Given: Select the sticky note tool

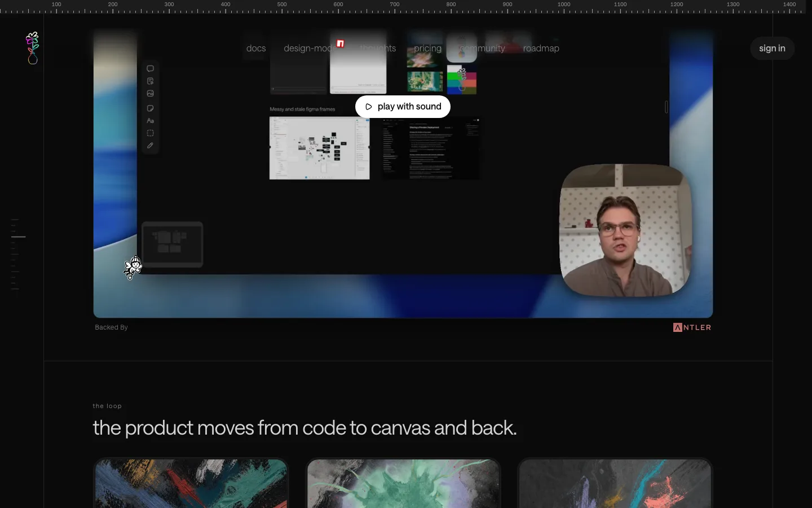Looking at the screenshot, I should click(x=150, y=108).
